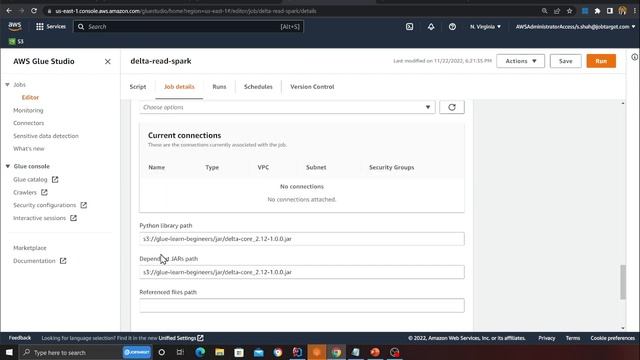Focus the AWS console search box
This screenshot has height=360, width=640.
pos(189,27)
